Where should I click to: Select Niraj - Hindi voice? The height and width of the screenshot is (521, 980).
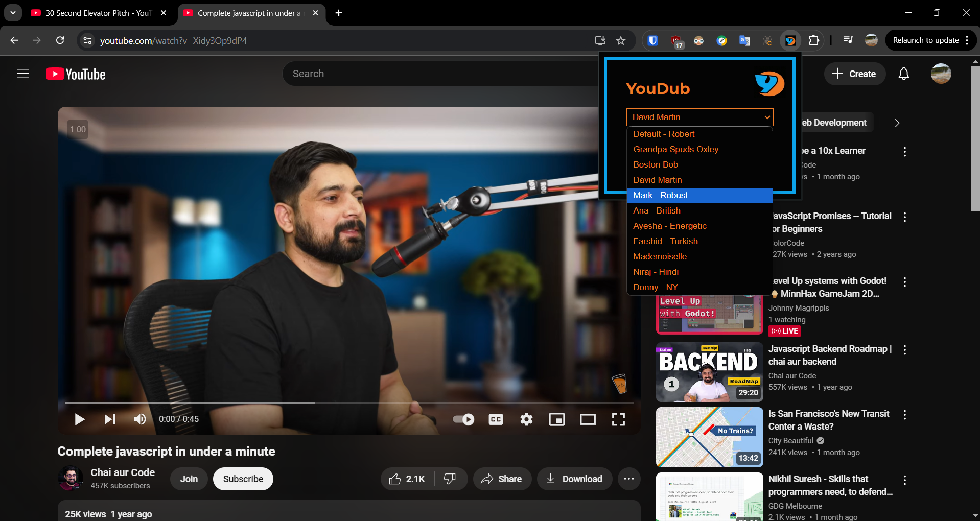(x=699, y=272)
